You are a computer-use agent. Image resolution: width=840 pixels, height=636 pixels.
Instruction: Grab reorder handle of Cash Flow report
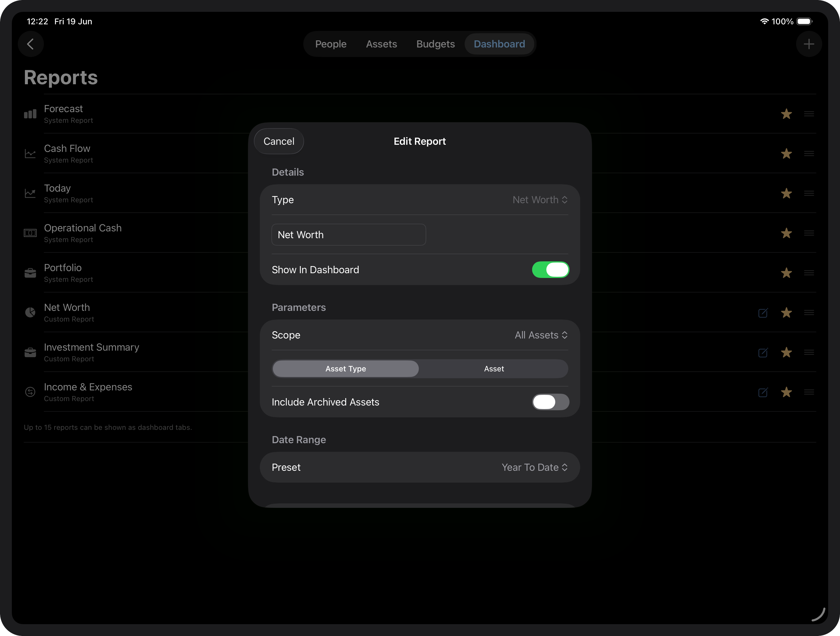[x=809, y=153]
